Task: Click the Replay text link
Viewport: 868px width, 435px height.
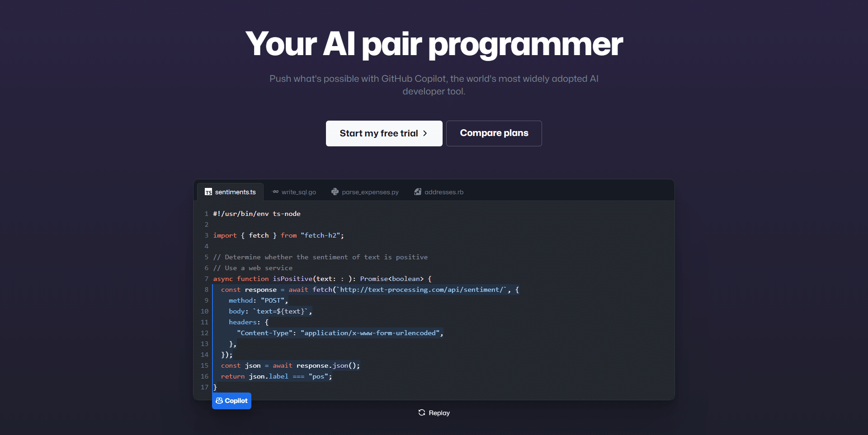Action: point(439,413)
